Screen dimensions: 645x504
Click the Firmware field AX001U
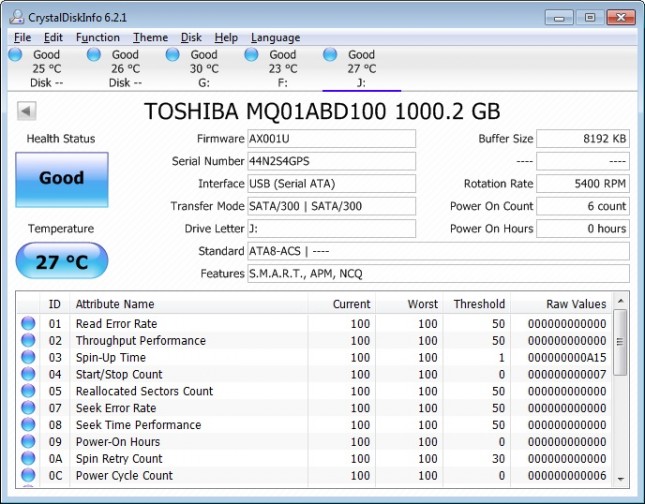[332, 139]
